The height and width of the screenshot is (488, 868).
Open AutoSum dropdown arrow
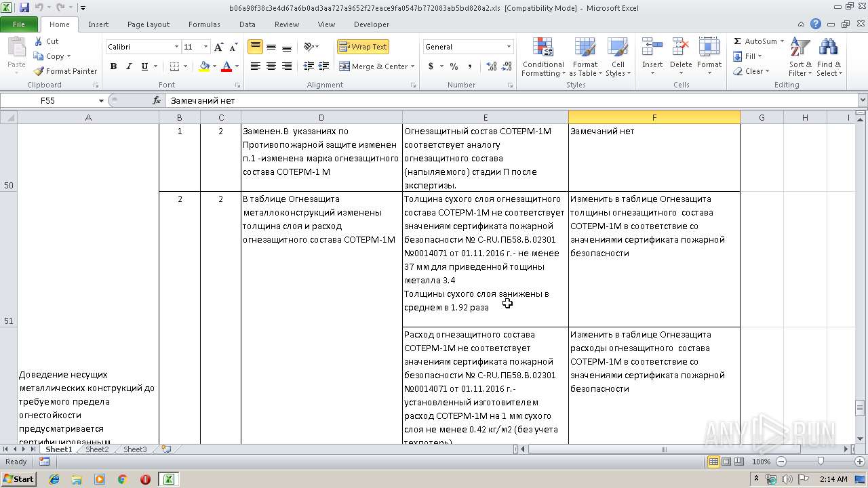(x=782, y=41)
